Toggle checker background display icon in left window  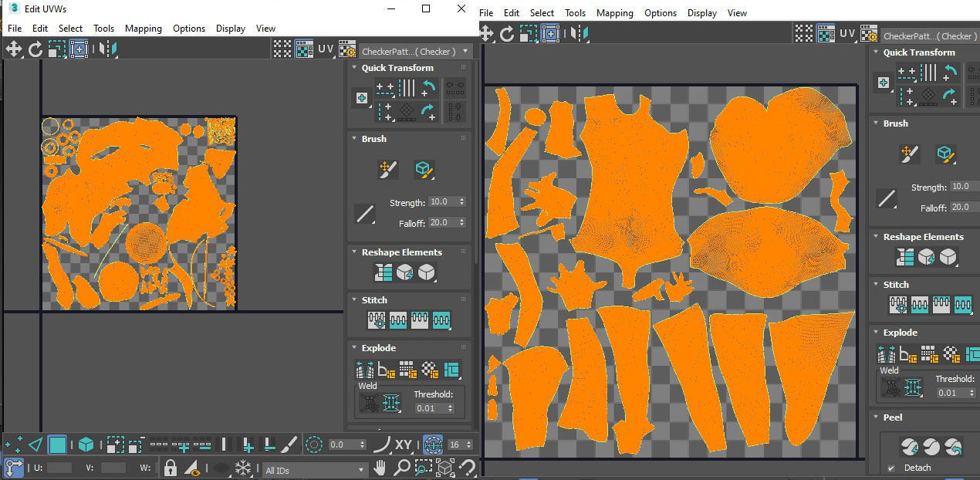tap(304, 49)
